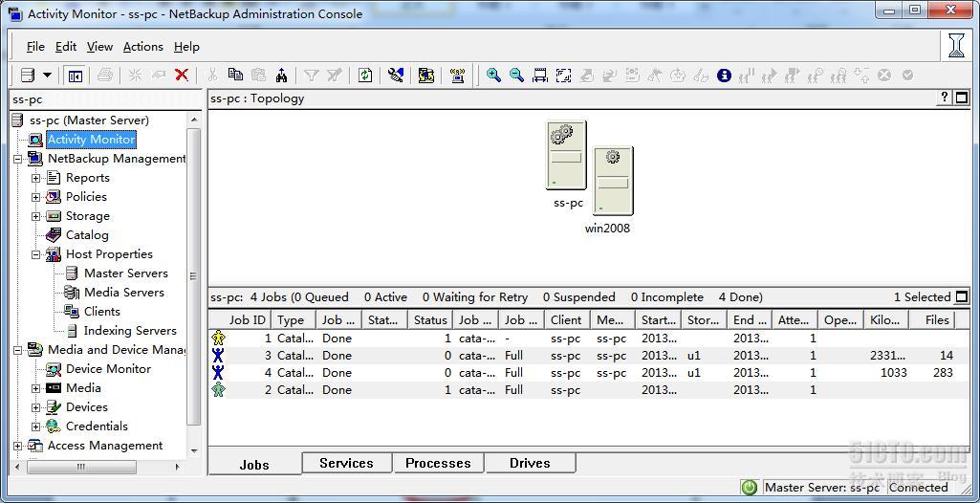Screen dimensions: 980x503
Task: Collapse the Host Properties node
Action: pos(35,254)
